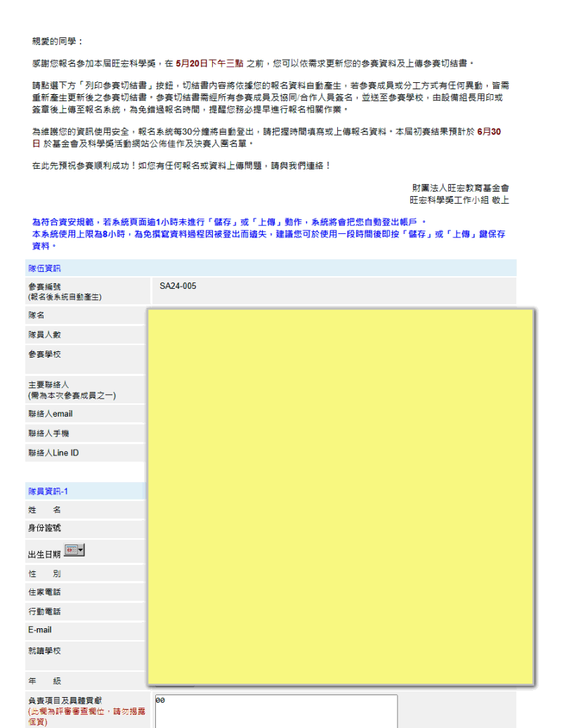
Task: Click the red note 此欄為評審審查欄位
Action: (87, 716)
